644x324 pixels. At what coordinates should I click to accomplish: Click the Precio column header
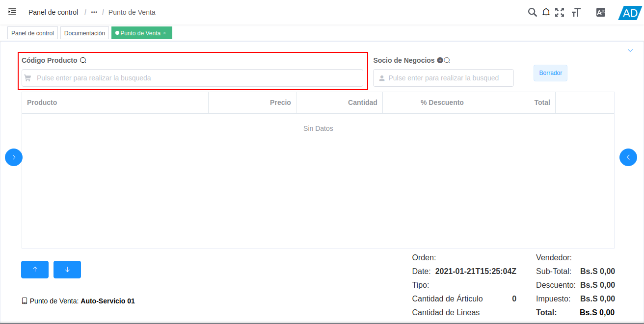(252, 102)
